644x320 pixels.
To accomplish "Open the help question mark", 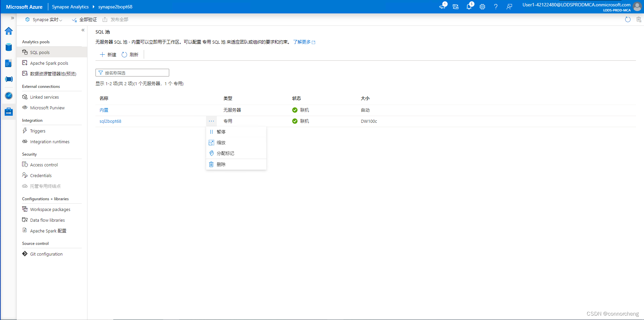I will coord(496,7).
